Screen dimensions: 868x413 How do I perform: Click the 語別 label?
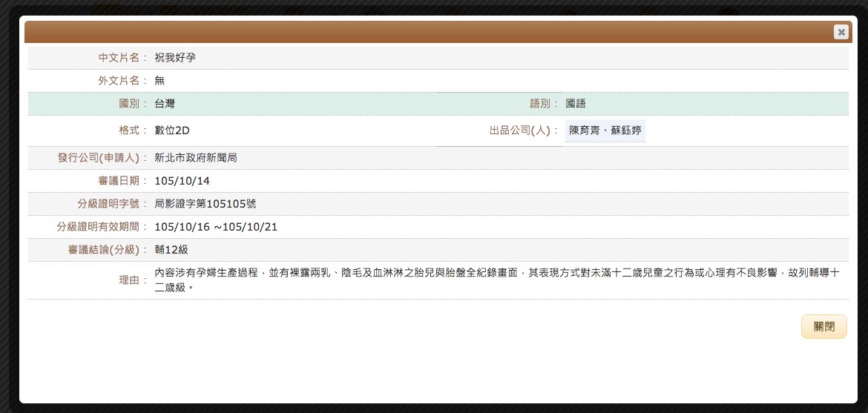click(544, 104)
